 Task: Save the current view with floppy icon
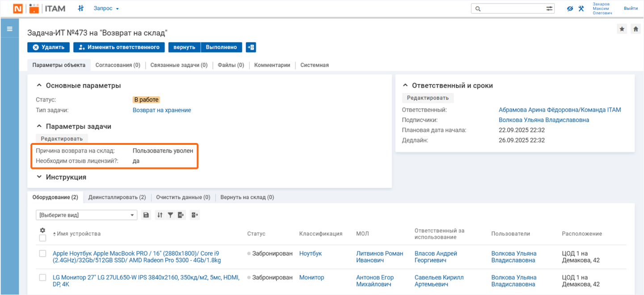[x=146, y=215]
